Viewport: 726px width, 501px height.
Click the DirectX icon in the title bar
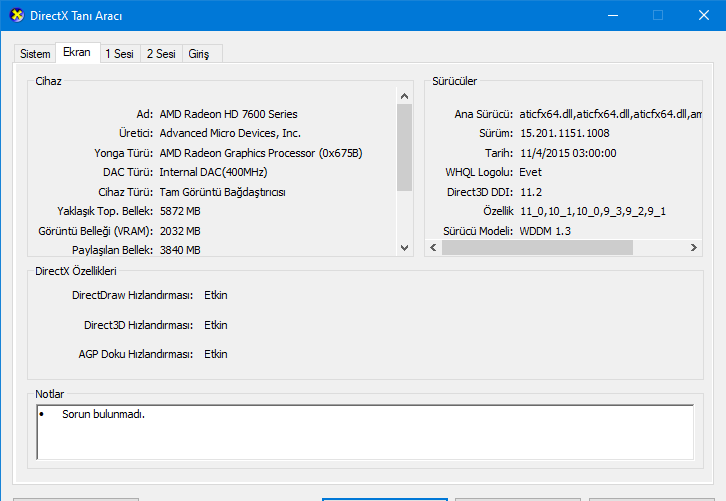(13, 15)
